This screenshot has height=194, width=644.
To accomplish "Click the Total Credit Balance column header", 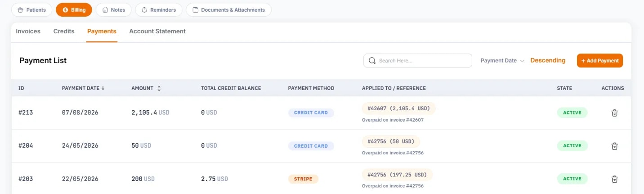I will [231, 88].
